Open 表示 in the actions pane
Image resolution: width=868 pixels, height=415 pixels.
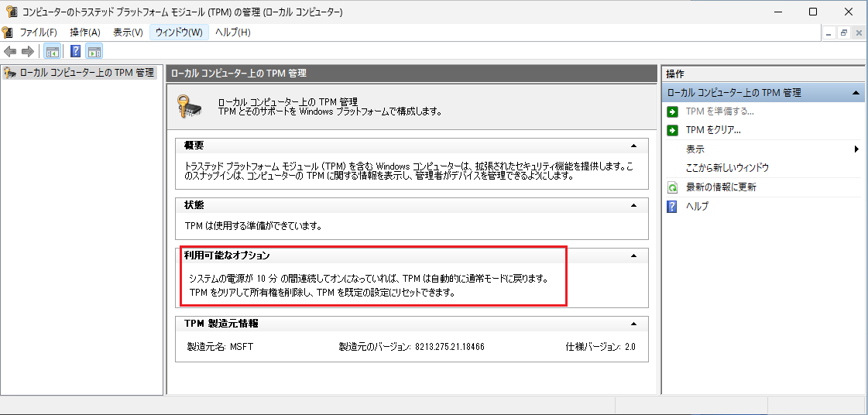(x=695, y=149)
